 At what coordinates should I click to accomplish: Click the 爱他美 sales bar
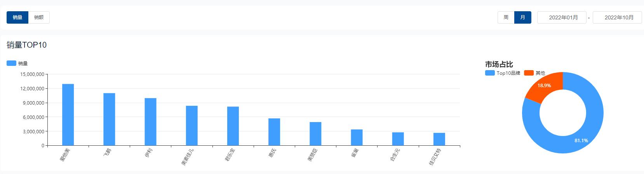68,115
